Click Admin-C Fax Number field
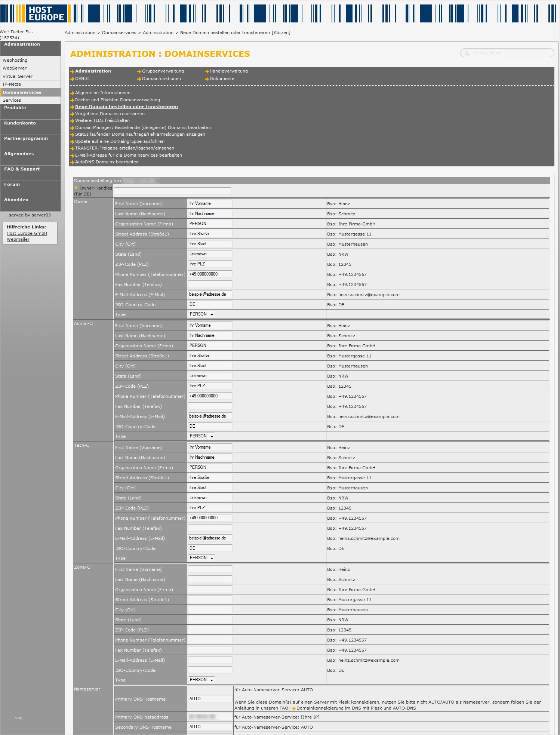The width and height of the screenshot is (560, 735). pyautogui.click(x=210, y=406)
